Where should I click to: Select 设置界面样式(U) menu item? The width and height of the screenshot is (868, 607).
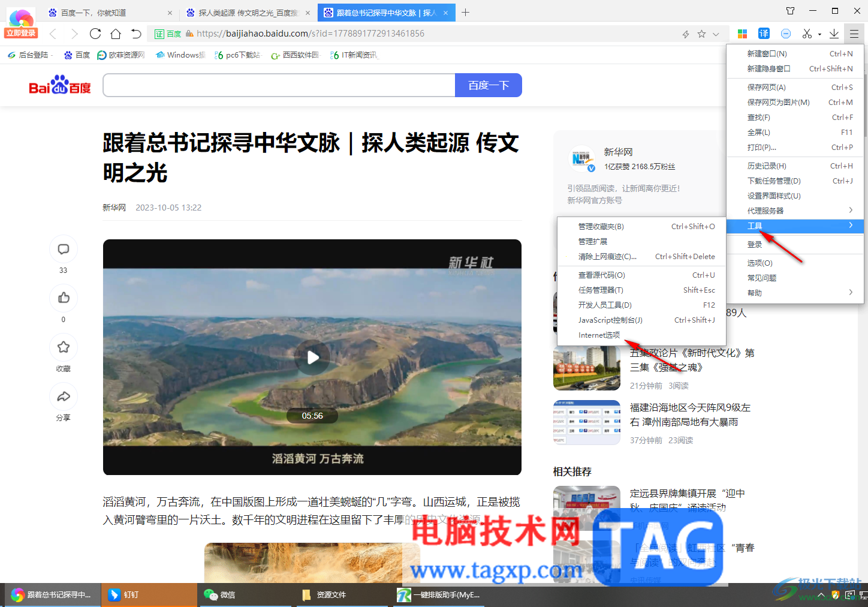[795, 196]
